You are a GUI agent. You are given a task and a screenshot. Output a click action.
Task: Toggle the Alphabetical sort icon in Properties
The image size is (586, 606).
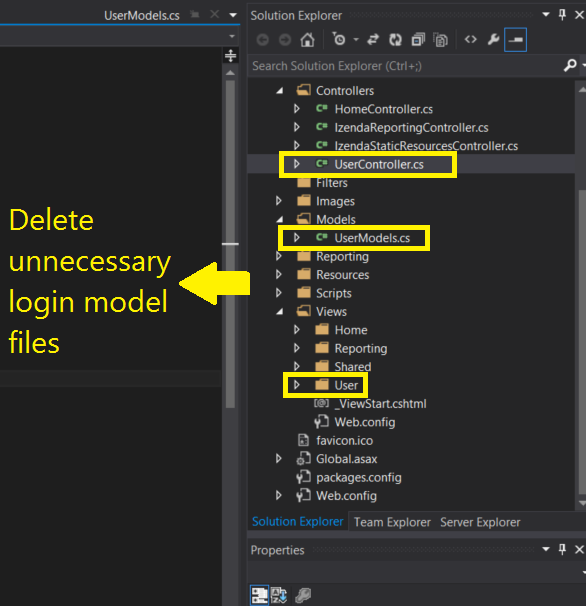click(279, 595)
